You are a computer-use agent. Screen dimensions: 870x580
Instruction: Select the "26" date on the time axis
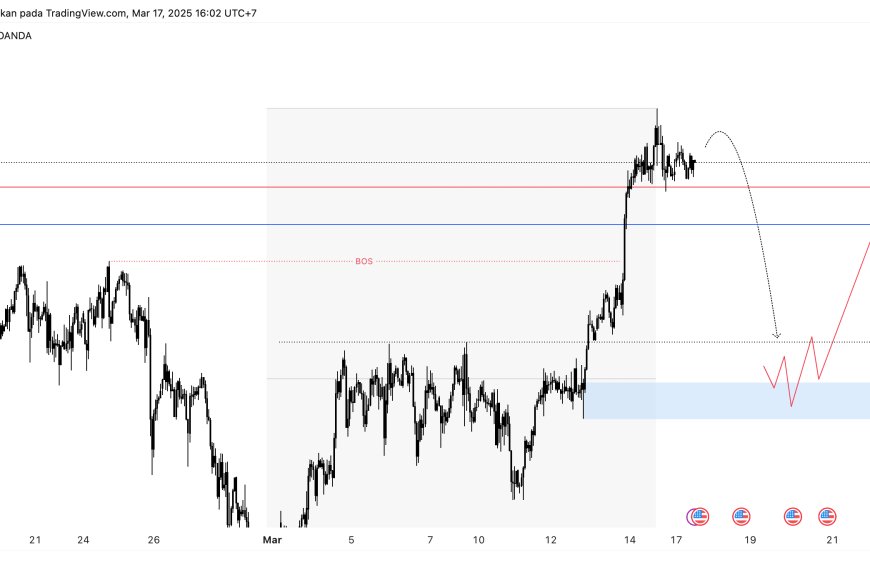click(153, 541)
